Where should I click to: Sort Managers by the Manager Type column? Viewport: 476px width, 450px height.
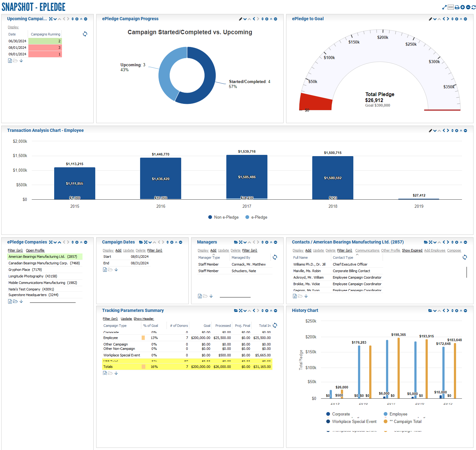[x=209, y=257]
